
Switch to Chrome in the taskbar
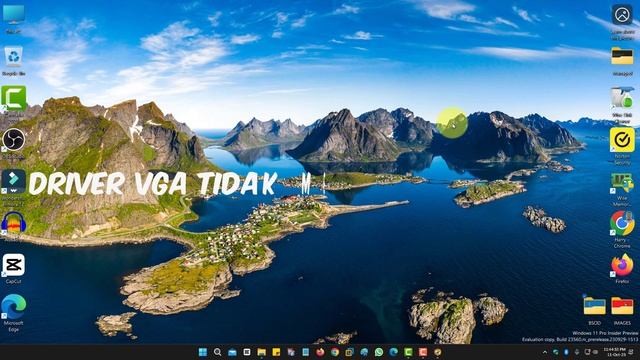(335, 352)
